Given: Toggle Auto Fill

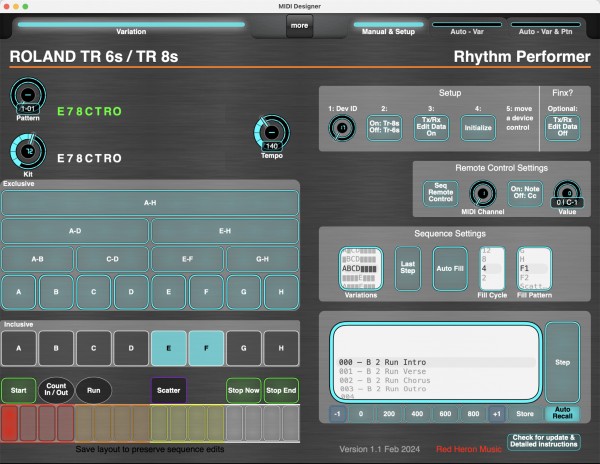Looking at the screenshot, I should [x=450, y=269].
